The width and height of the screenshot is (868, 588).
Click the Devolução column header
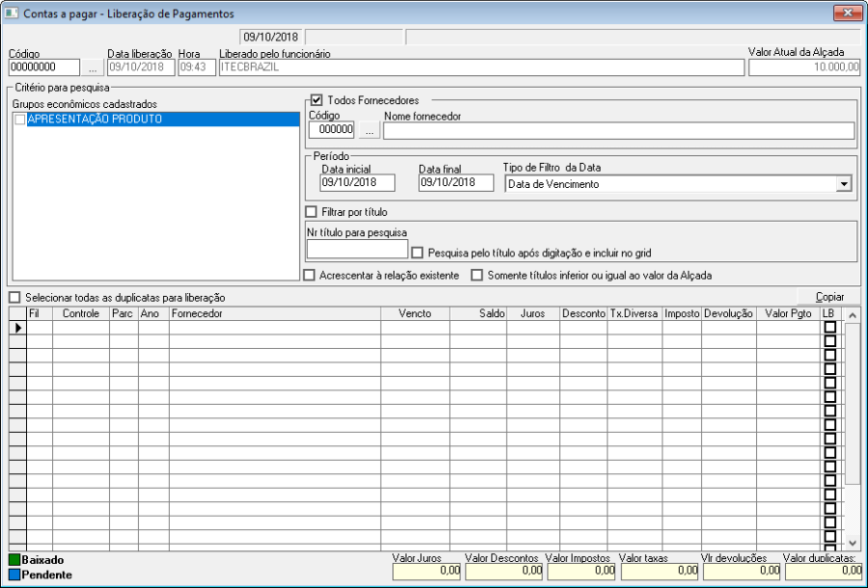(729, 313)
